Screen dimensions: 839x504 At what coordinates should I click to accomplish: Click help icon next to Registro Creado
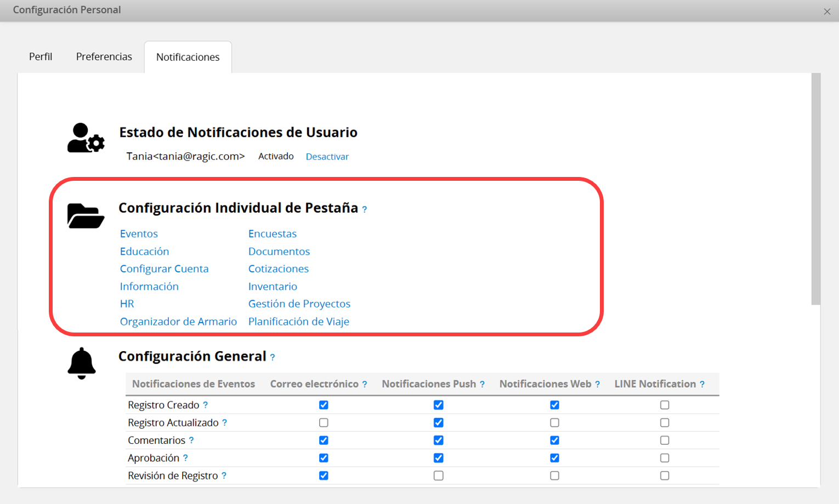tap(206, 405)
